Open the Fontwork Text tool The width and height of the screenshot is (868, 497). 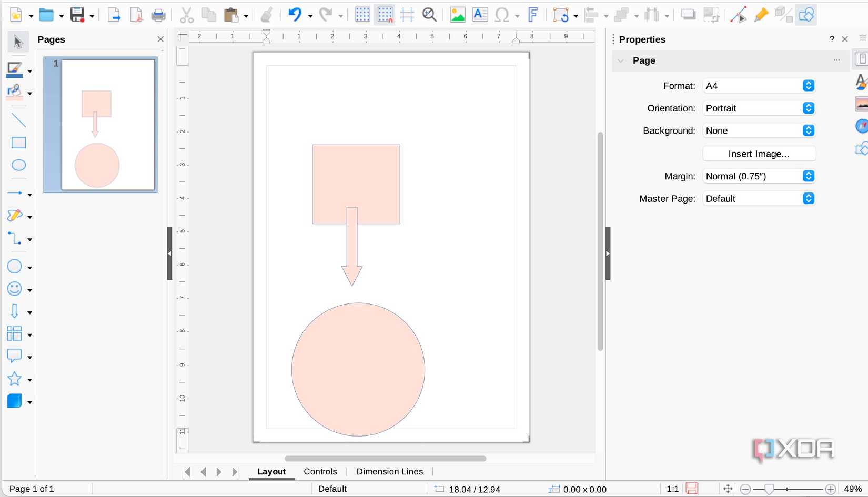pos(533,15)
